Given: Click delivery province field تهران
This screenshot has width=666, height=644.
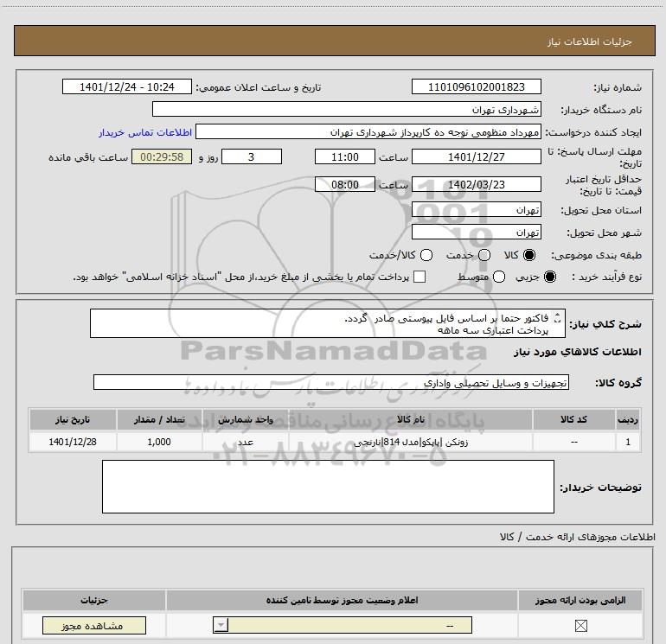Looking at the screenshot, I should coord(476,210).
